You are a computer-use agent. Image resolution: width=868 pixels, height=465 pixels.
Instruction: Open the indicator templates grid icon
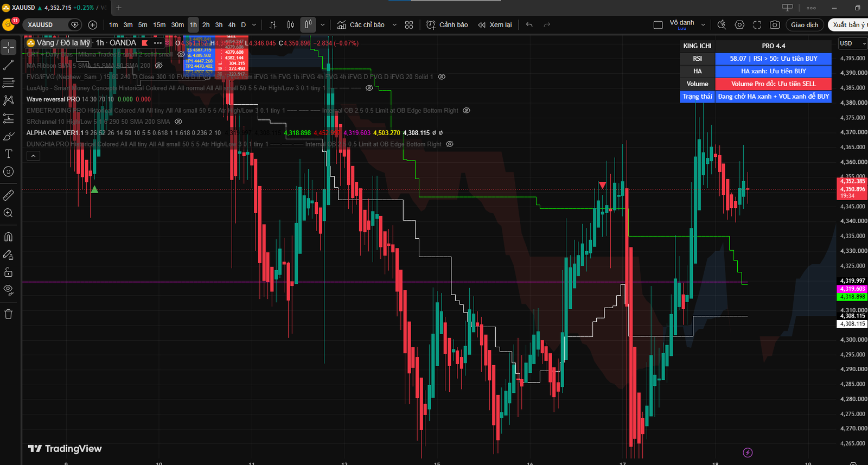[x=409, y=25]
